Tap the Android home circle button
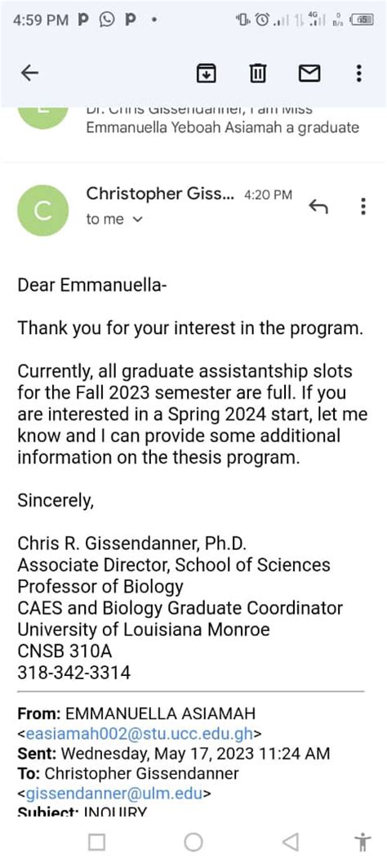This screenshot has height=868, width=387. (193, 842)
